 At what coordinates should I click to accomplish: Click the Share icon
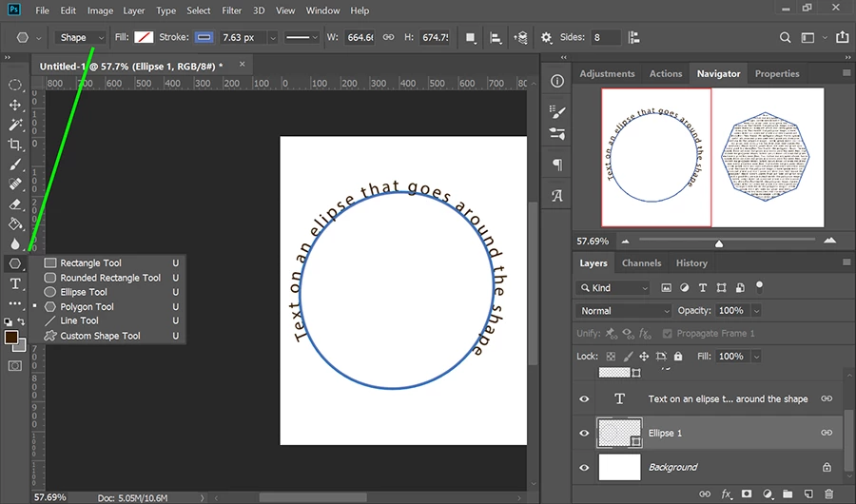click(843, 37)
